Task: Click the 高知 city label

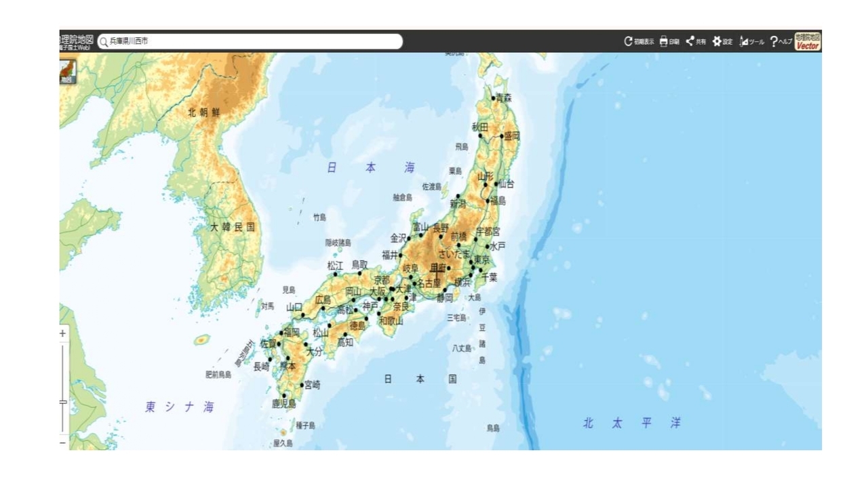Action: tap(345, 342)
